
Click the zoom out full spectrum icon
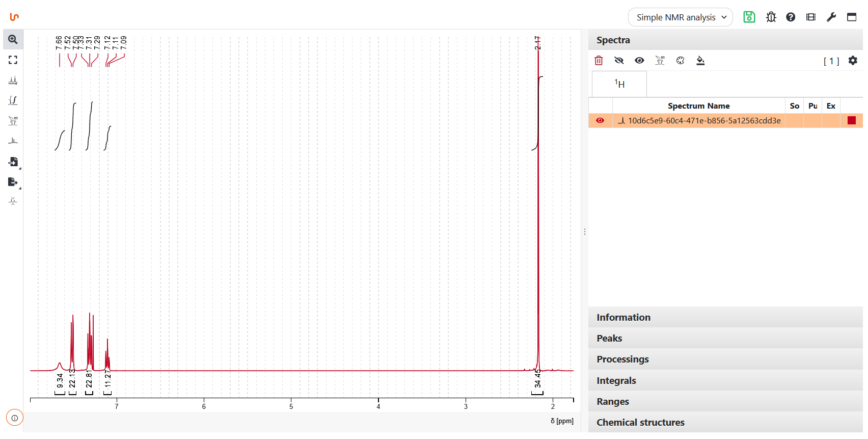pos(13,60)
